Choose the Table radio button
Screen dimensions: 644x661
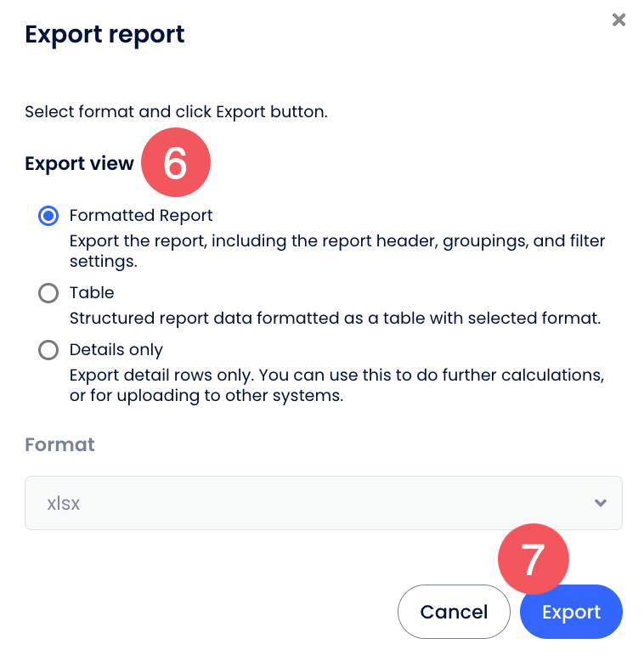coord(48,293)
